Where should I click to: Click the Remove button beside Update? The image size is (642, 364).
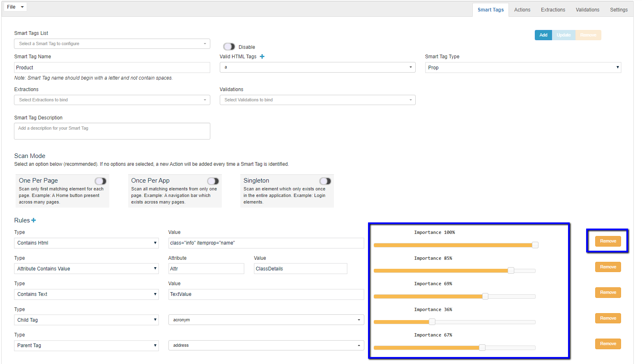click(588, 35)
